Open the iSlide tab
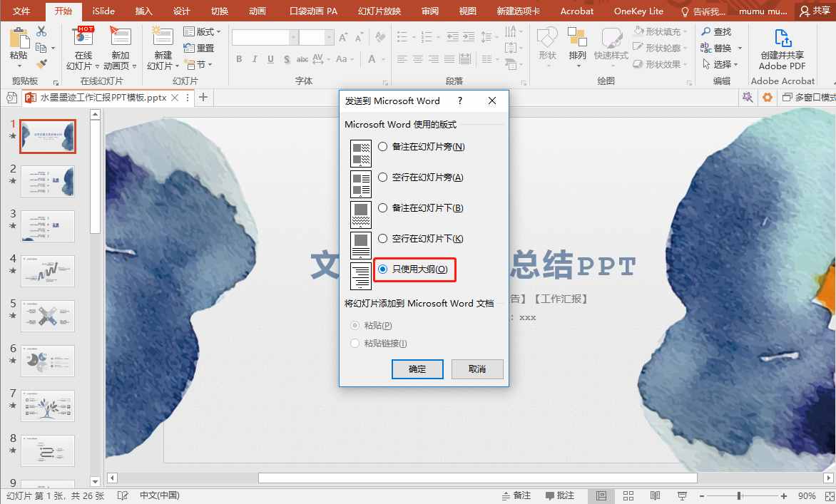Image resolution: width=836 pixels, height=504 pixels. point(103,11)
